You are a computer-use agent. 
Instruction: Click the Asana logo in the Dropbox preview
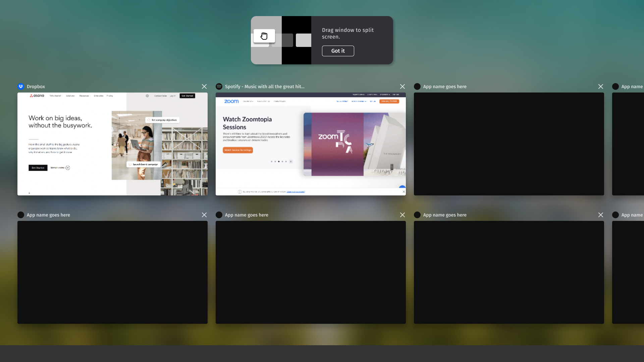pos(37,96)
